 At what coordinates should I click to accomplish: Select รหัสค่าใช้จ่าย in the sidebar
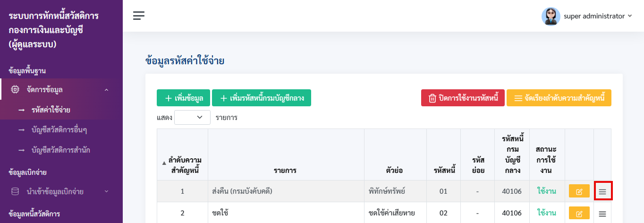(51, 110)
